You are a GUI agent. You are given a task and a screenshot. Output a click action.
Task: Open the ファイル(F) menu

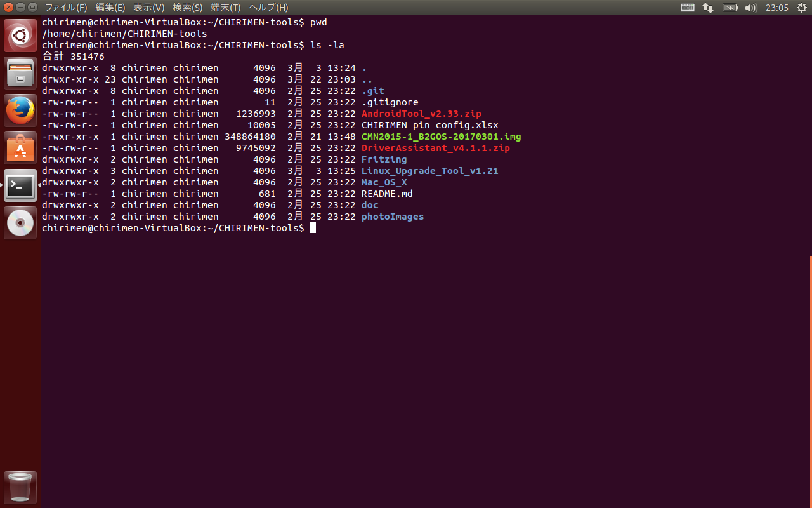click(66, 8)
